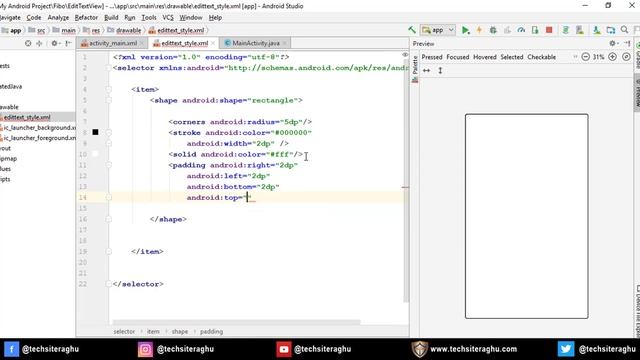Click the black color swatch on line 8
This screenshot has width=640, height=360.
[x=95, y=132]
